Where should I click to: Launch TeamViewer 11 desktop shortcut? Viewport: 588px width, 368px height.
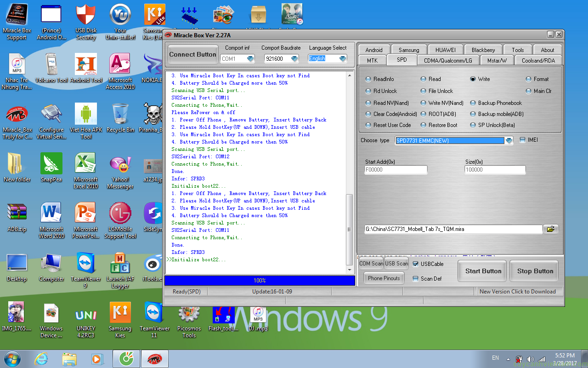(154, 320)
